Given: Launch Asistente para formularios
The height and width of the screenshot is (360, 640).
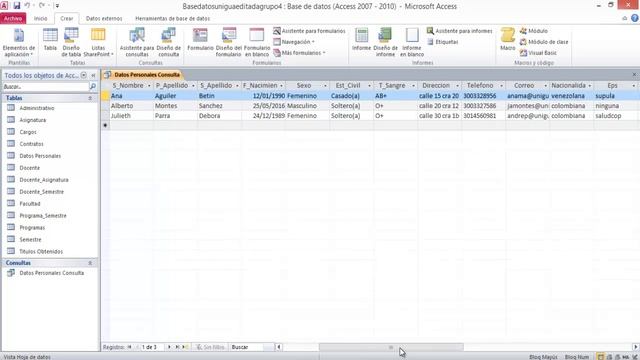Looking at the screenshot, I should click(309, 31).
